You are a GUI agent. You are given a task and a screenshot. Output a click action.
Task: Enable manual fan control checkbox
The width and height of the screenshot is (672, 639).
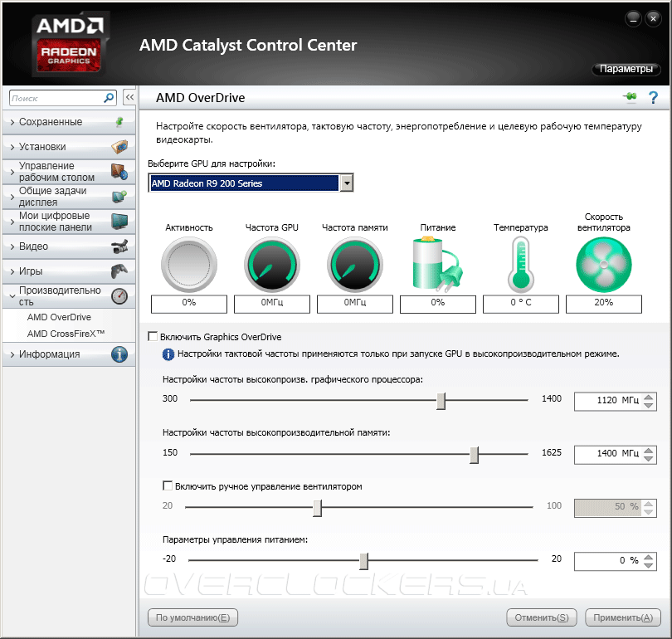coord(168,485)
